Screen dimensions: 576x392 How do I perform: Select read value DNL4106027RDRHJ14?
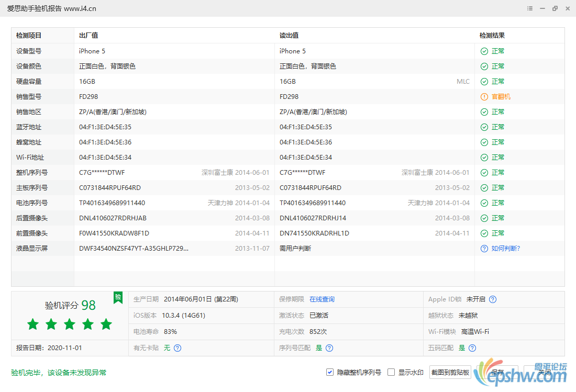313,218
